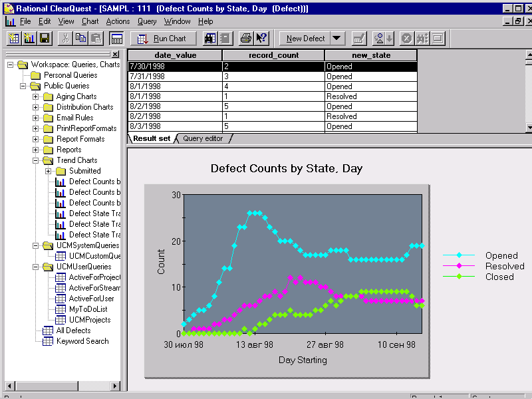Collapse the Workspace root node
This screenshot has height=399, width=532.
(x=10, y=65)
